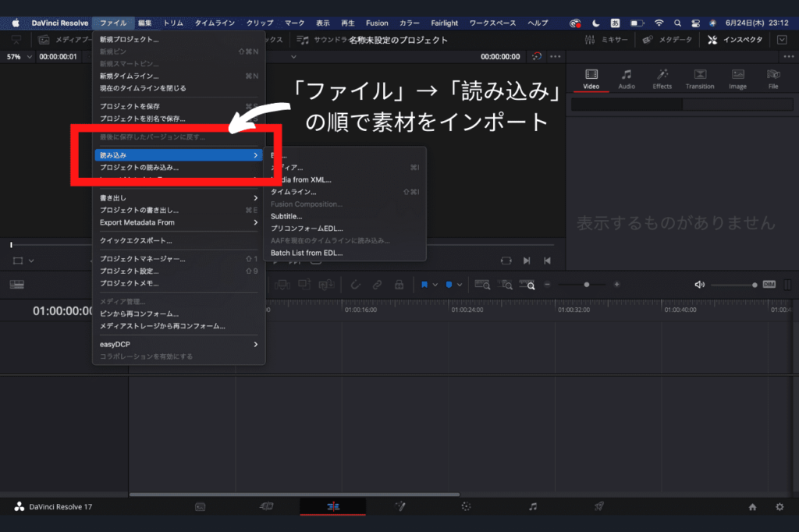Open the 57% viewer zoom dropdown
This screenshot has height=532, width=799.
(x=19, y=57)
